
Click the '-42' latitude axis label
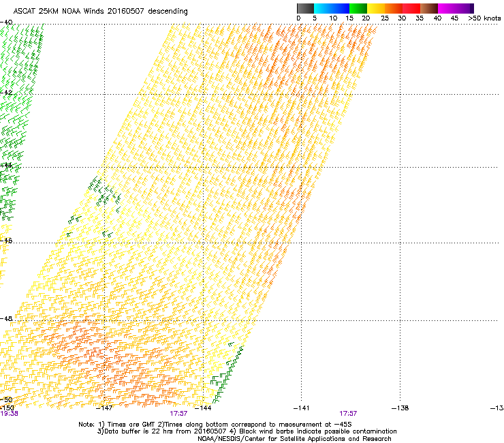(x=6, y=92)
